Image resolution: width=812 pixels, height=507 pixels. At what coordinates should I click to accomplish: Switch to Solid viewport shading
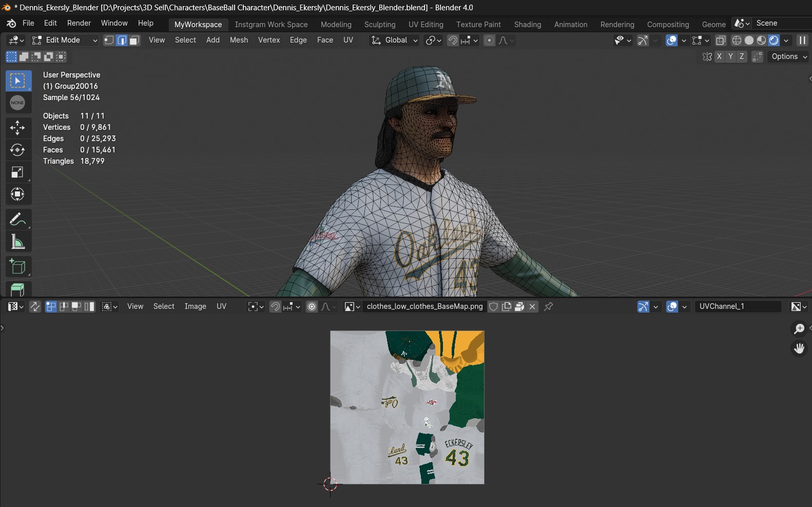[x=749, y=40]
